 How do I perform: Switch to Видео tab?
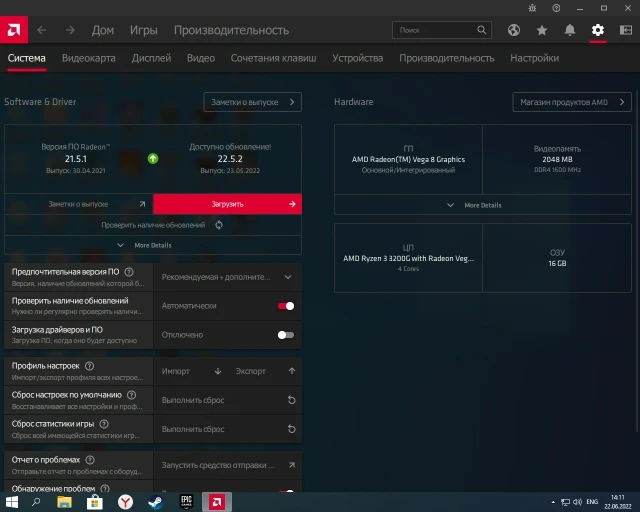click(x=201, y=58)
